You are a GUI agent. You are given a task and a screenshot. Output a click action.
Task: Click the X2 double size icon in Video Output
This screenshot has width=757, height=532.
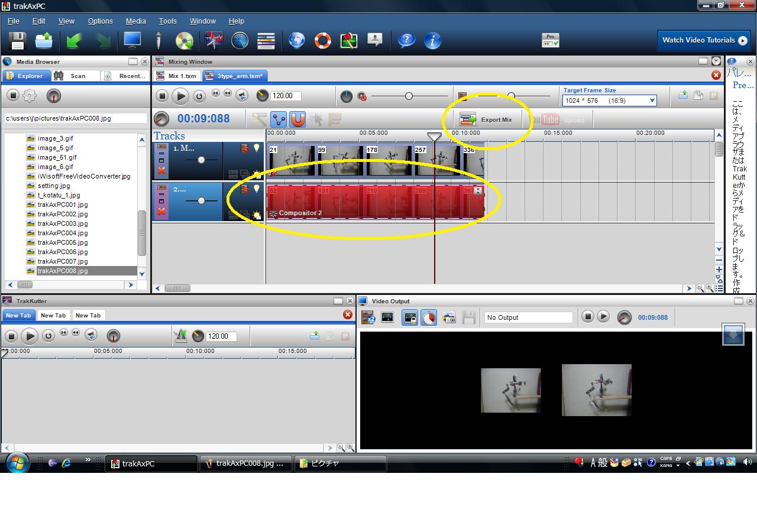(x=367, y=318)
